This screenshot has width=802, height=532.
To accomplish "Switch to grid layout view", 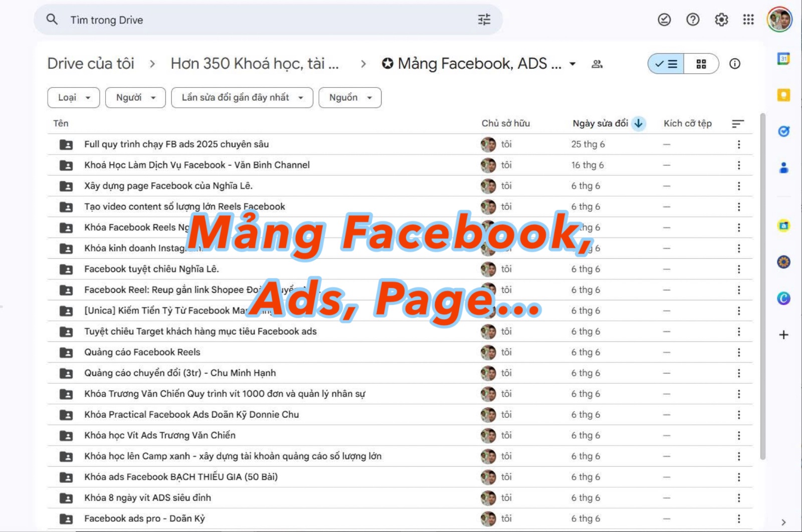I will (701, 64).
